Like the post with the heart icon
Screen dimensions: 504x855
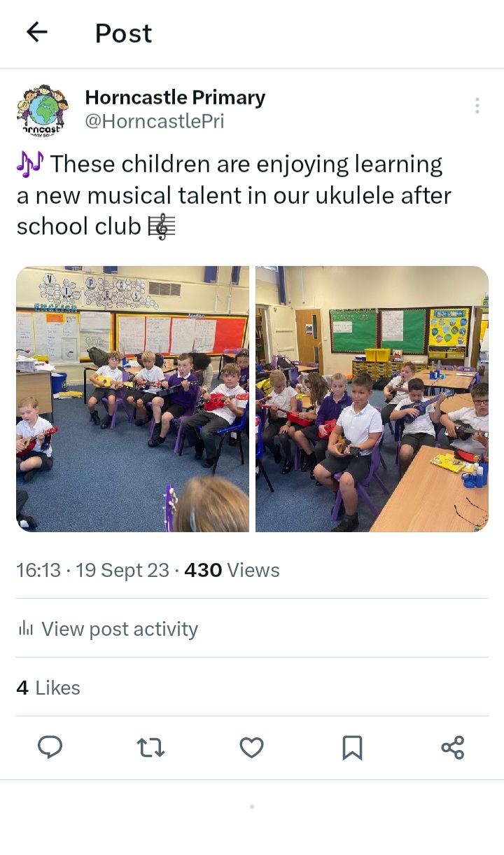pos(251,748)
